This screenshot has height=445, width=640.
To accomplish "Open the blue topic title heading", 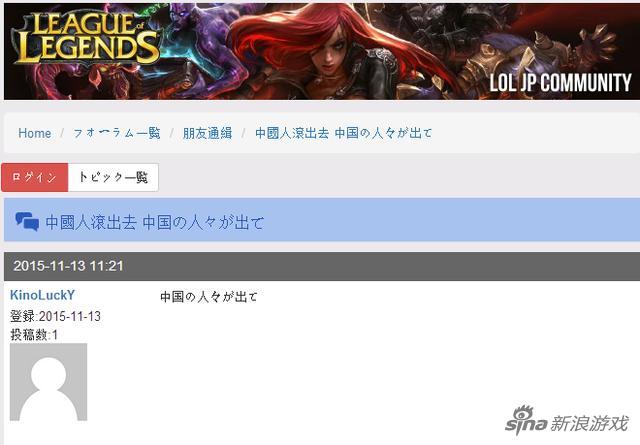I will 154,222.
